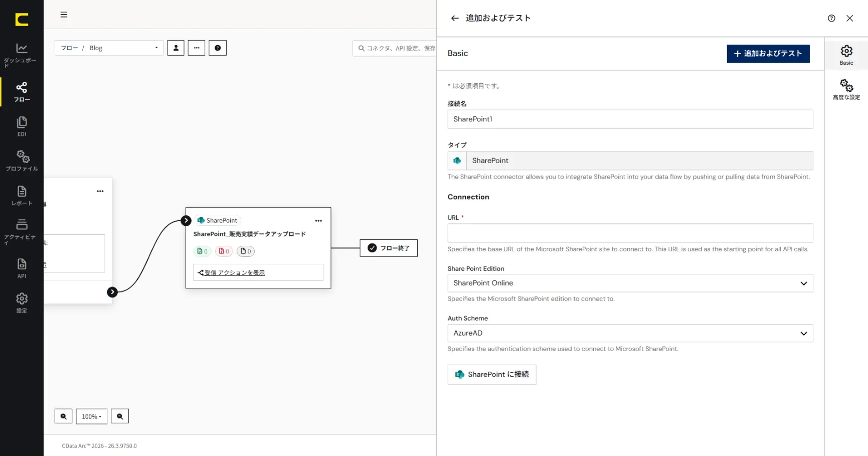The height and width of the screenshot is (456, 868).
Task: Open the フロー / Blog workspace dropdown
Action: pyautogui.click(x=109, y=48)
